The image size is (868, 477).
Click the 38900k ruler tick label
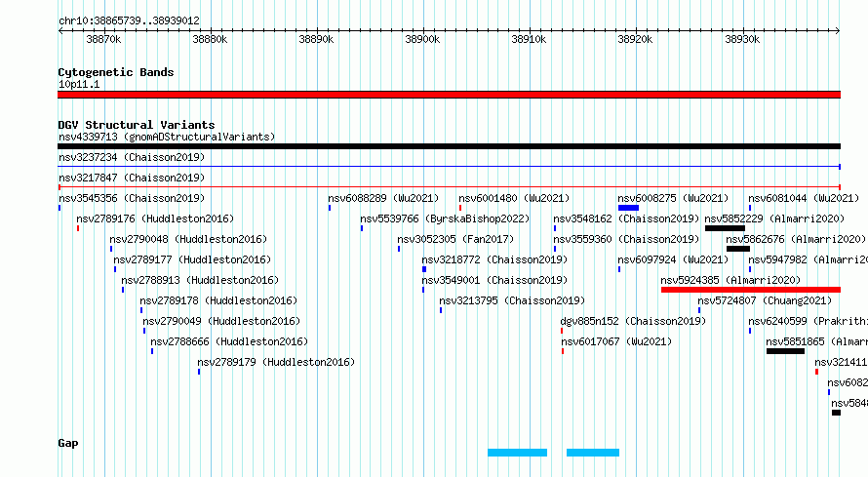[422, 39]
